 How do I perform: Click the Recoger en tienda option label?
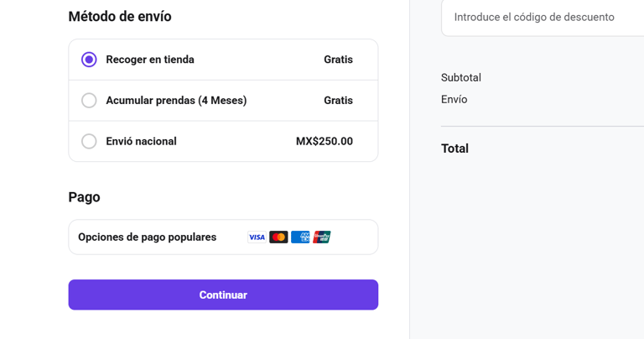150,60
